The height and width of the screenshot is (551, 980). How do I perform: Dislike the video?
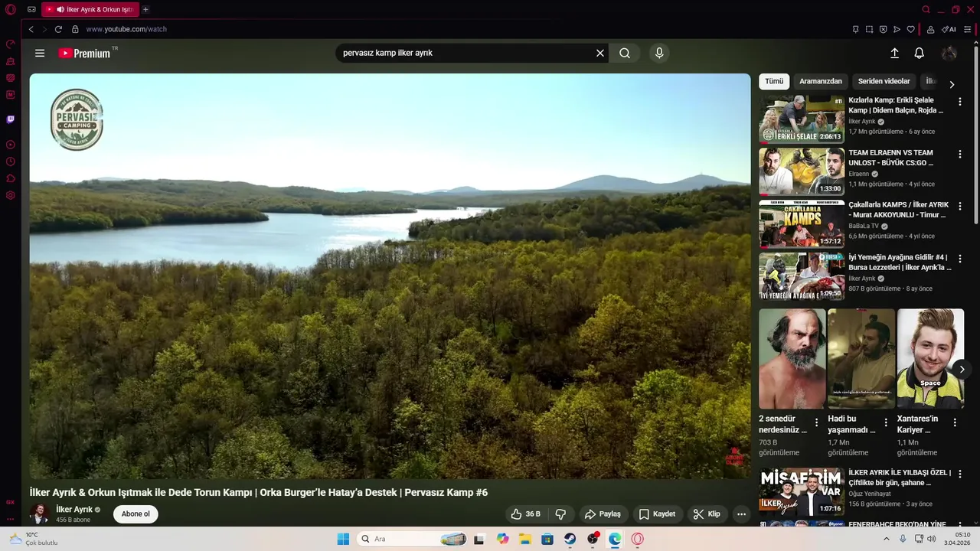coord(560,514)
